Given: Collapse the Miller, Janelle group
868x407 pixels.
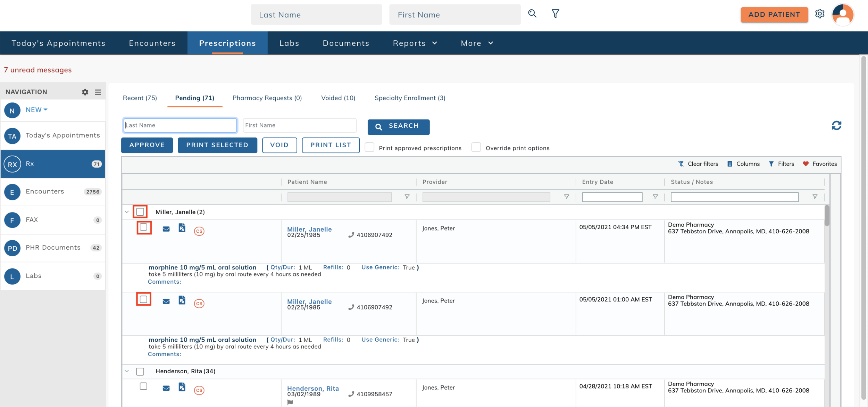Looking at the screenshot, I should click(x=127, y=212).
